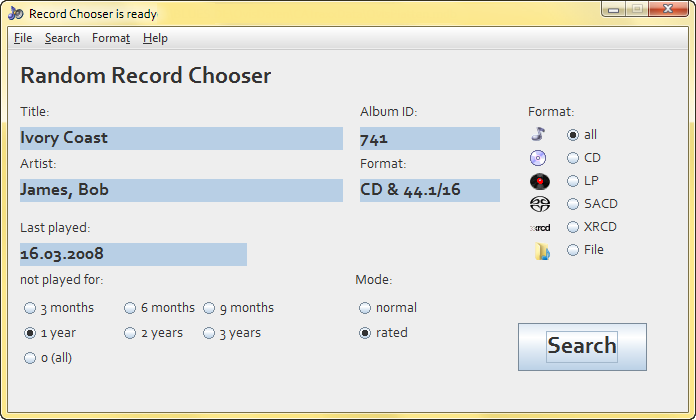Click the Title field showing Ivory Coast
This screenshot has width=696, height=420.
pos(181,138)
